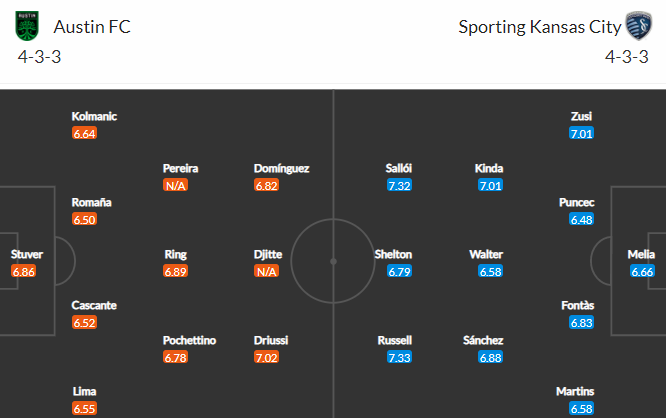666x418 pixels.
Task: Select player Kolmanic in the lineup
Action: point(94,116)
